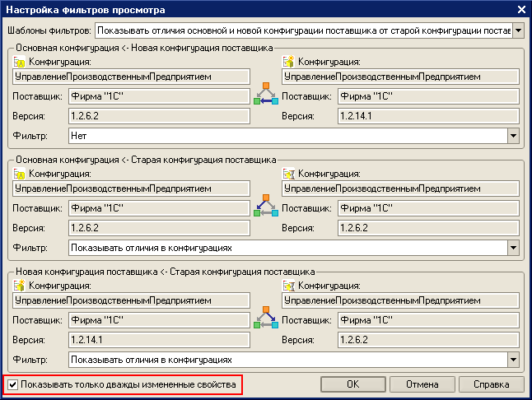Click right Поставщик field in third group

(x=428, y=320)
